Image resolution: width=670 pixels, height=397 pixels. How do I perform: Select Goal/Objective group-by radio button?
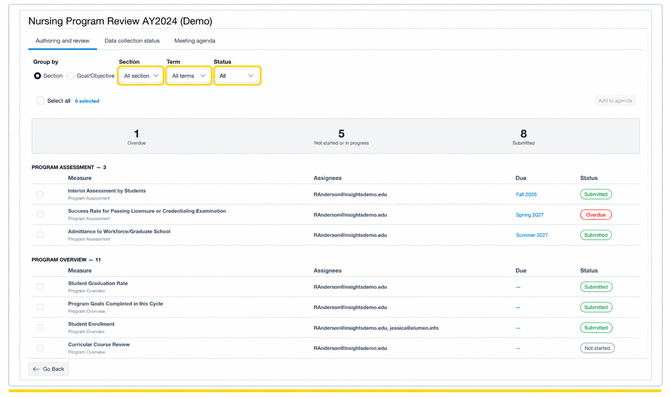(70, 76)
